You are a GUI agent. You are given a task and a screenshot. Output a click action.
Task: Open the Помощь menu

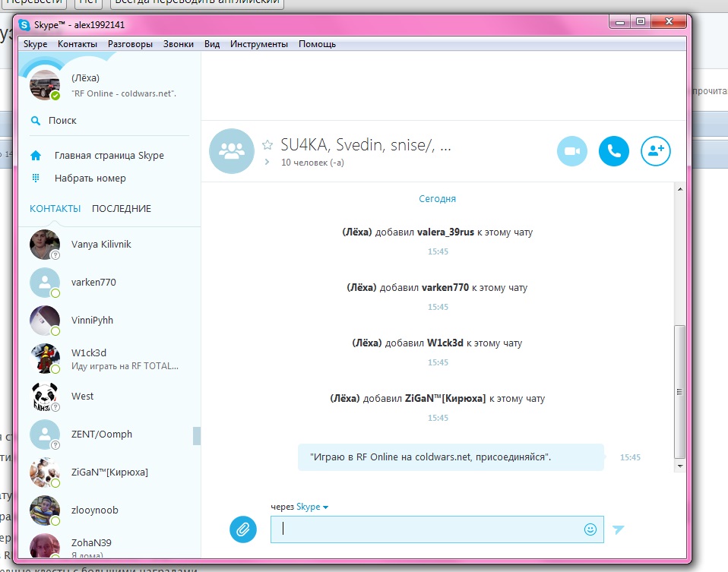click(x=317, y=44)
